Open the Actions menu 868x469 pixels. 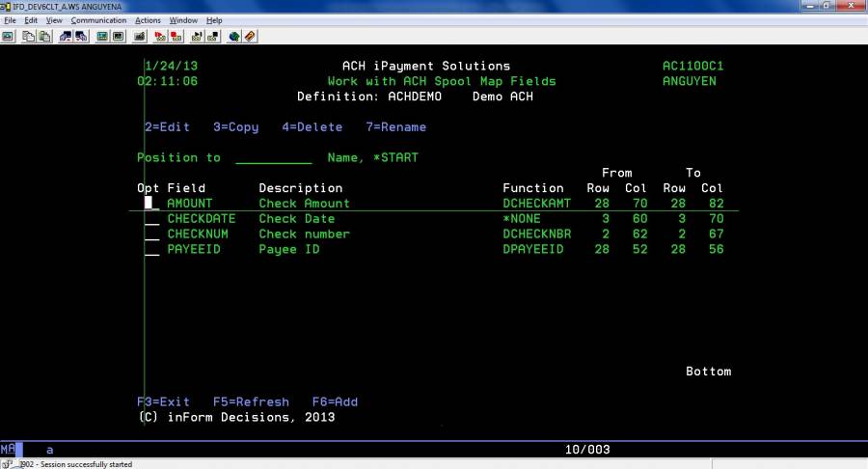148,20
